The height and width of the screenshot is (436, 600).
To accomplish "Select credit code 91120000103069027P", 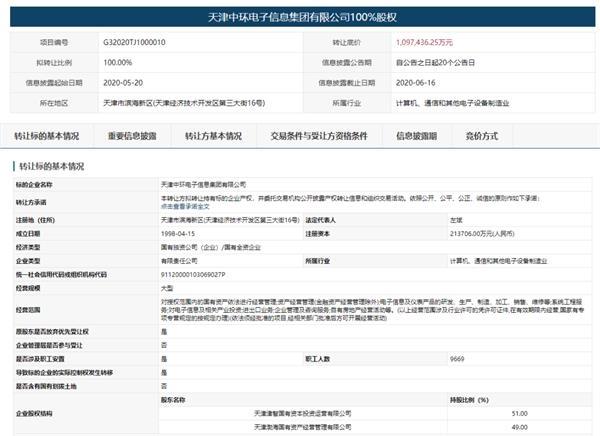I will coord(193,274).
